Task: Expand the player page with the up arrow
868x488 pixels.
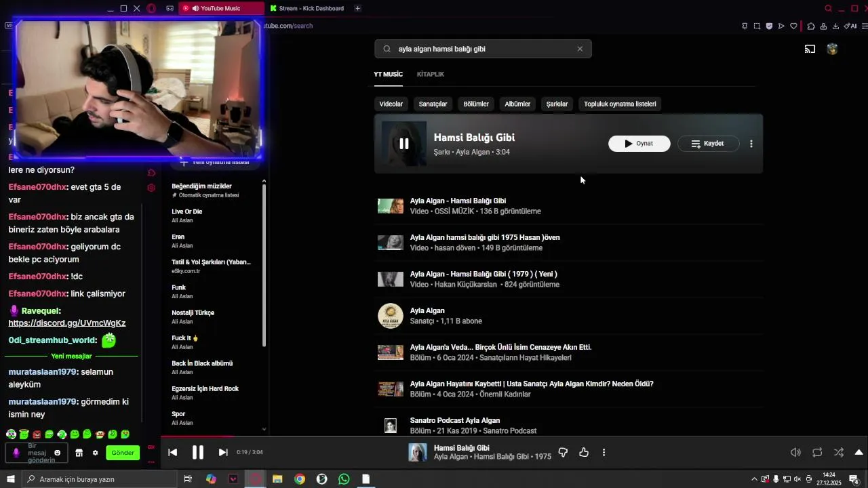Action: pos(859,452)
